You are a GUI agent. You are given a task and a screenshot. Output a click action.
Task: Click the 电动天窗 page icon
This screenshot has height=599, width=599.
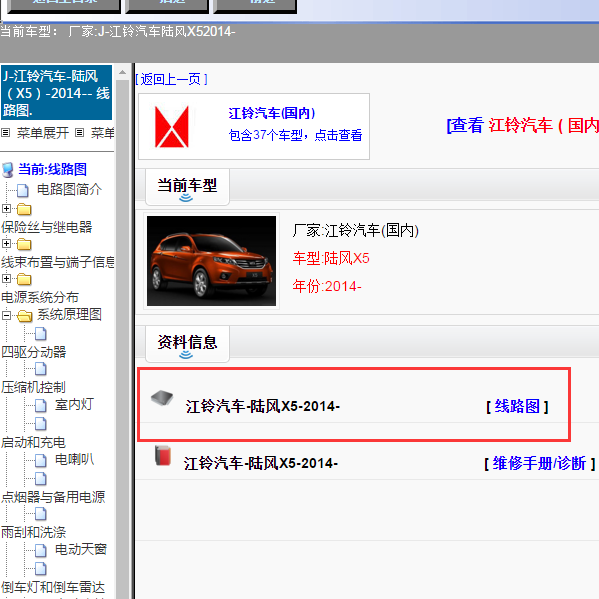[40, 550]
